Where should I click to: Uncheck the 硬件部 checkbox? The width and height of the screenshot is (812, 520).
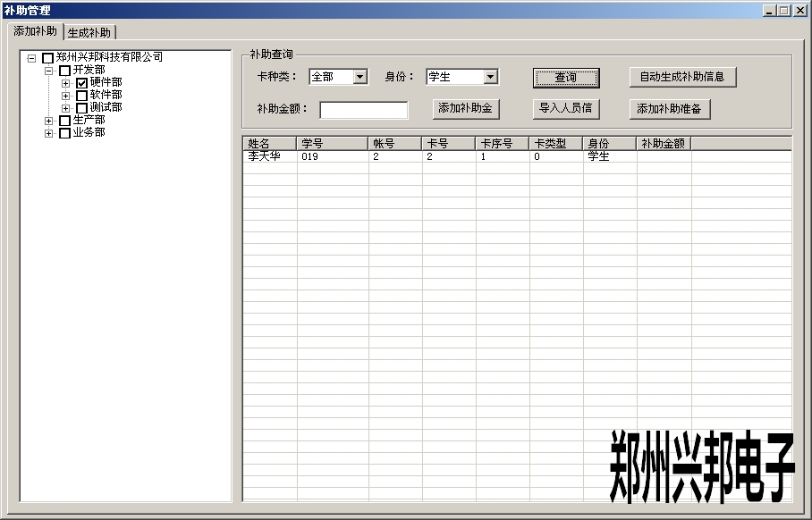[81, 83]
